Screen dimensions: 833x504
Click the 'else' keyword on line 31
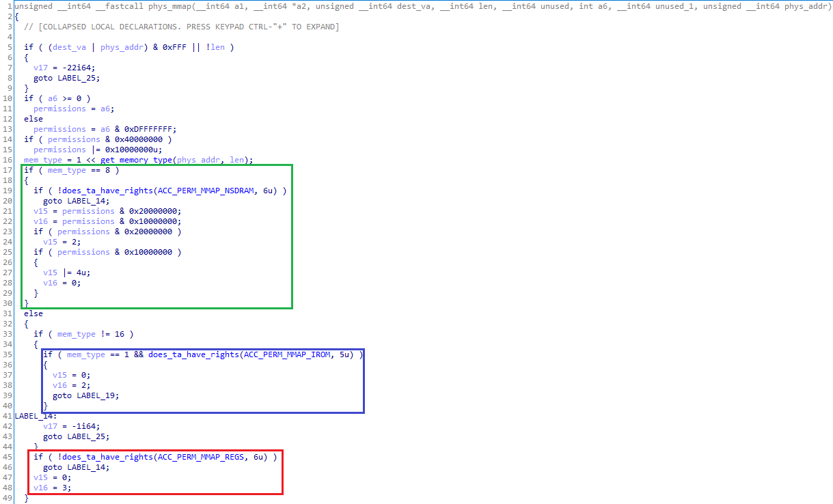[x=33, y=313]
